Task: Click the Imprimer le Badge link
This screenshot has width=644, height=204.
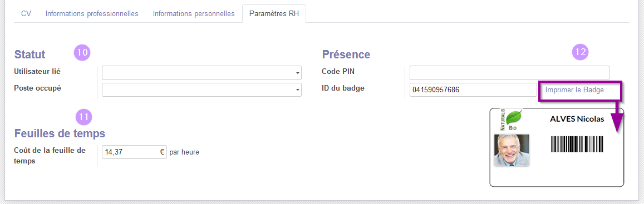Action: click(x=574, y=90)
